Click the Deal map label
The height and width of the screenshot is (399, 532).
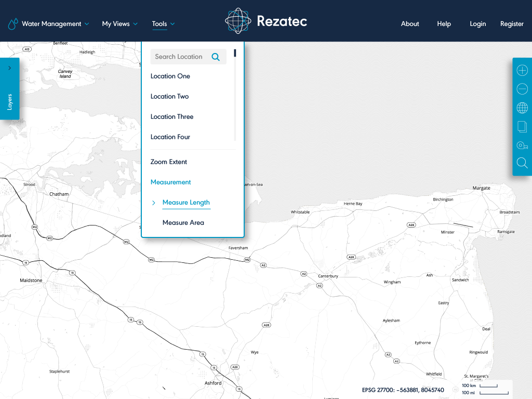(486, 329)
